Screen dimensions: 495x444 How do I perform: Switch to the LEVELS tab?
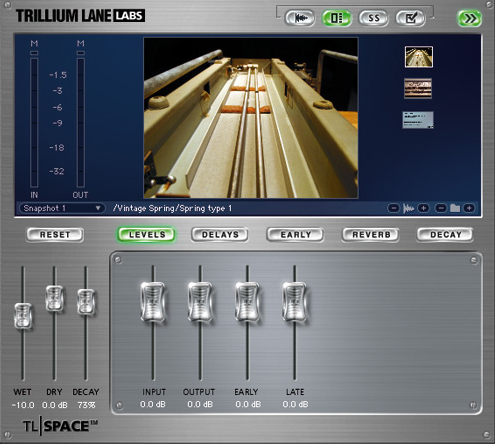coord(147,235)
